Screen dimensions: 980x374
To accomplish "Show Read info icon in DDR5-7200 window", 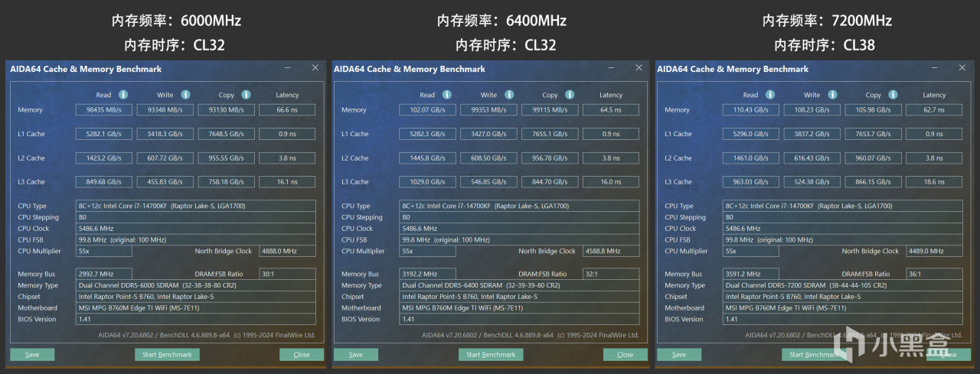I will (x=769, y=95).
